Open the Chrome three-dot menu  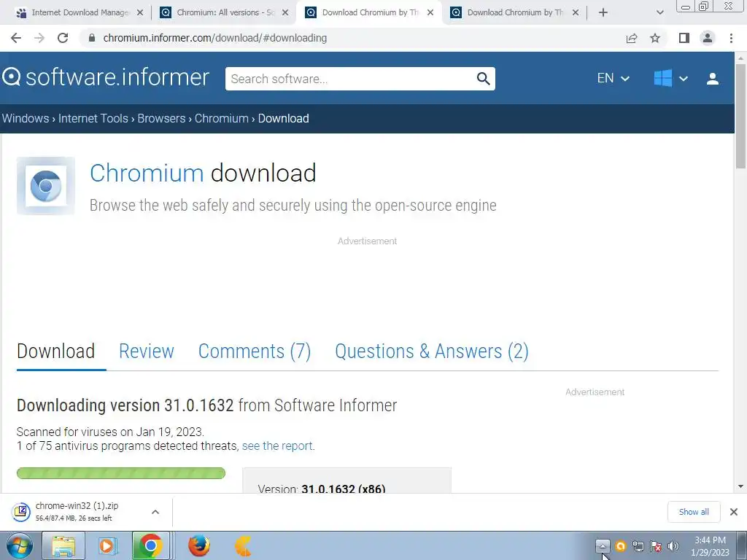coord(731,38)
